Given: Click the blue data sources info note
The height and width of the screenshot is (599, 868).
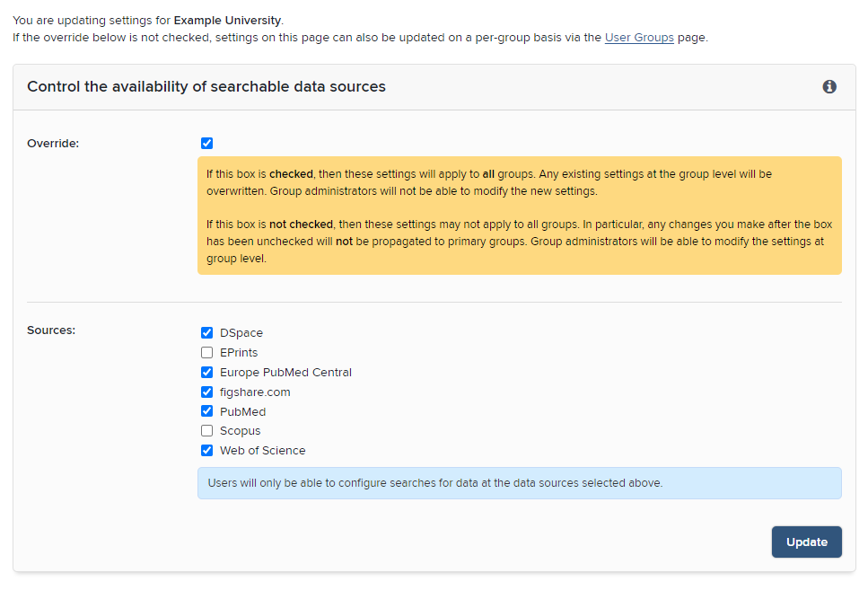Looking at the screenshot, I should point(519,483).
